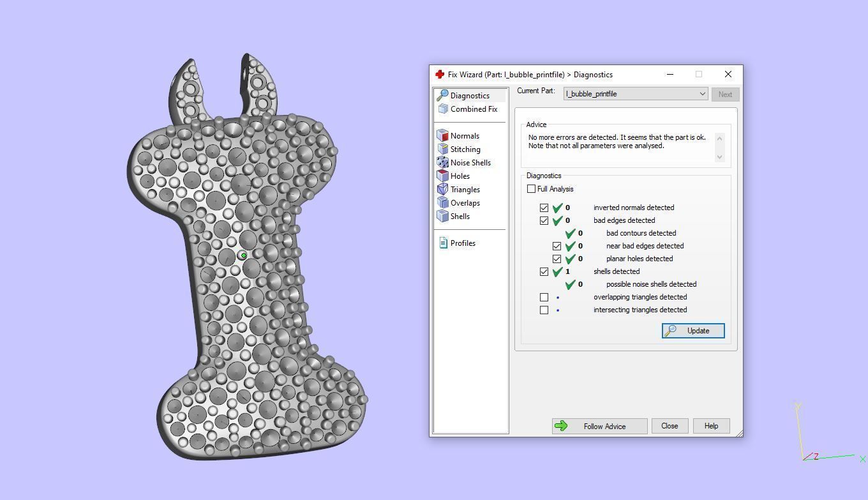868x500 pixels.
Task: Click the Close button
Action: click(670, 426)
